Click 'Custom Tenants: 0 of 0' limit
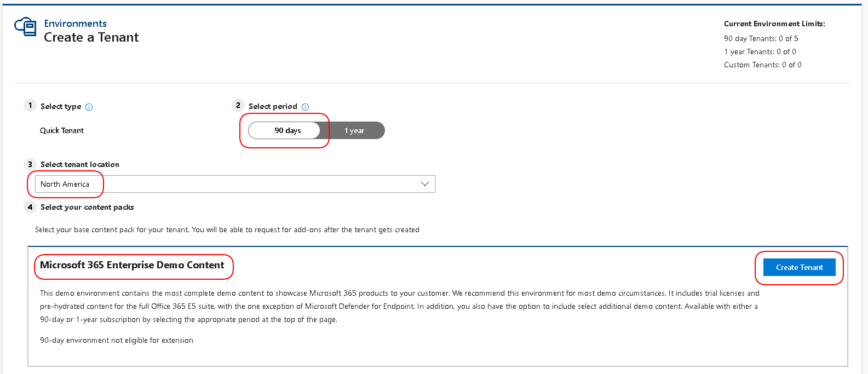 [762, 65]
